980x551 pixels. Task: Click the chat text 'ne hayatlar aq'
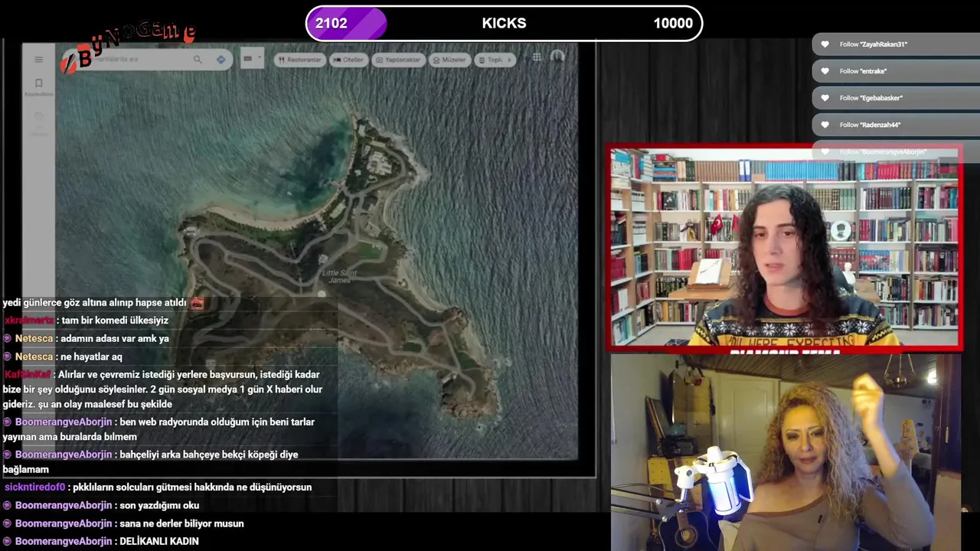tap(90, 357)
